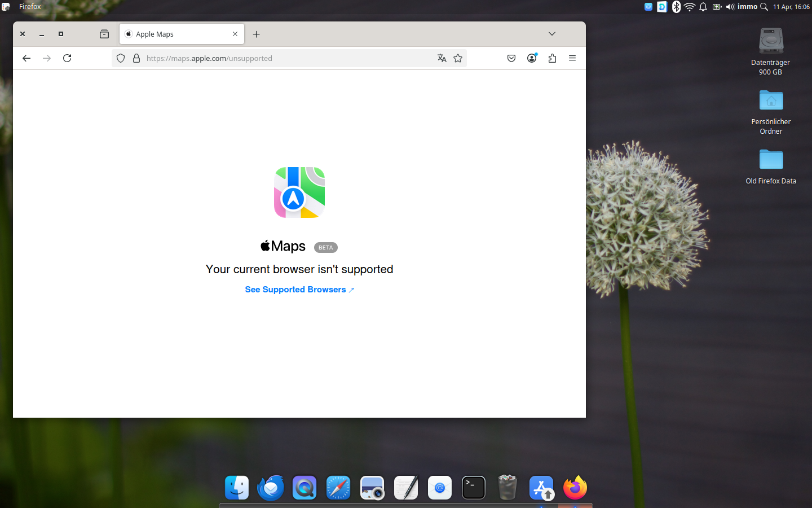This screenshot has height=508, width=812.
Task: Open the text editor in the dock
Action: click(406, 488)
